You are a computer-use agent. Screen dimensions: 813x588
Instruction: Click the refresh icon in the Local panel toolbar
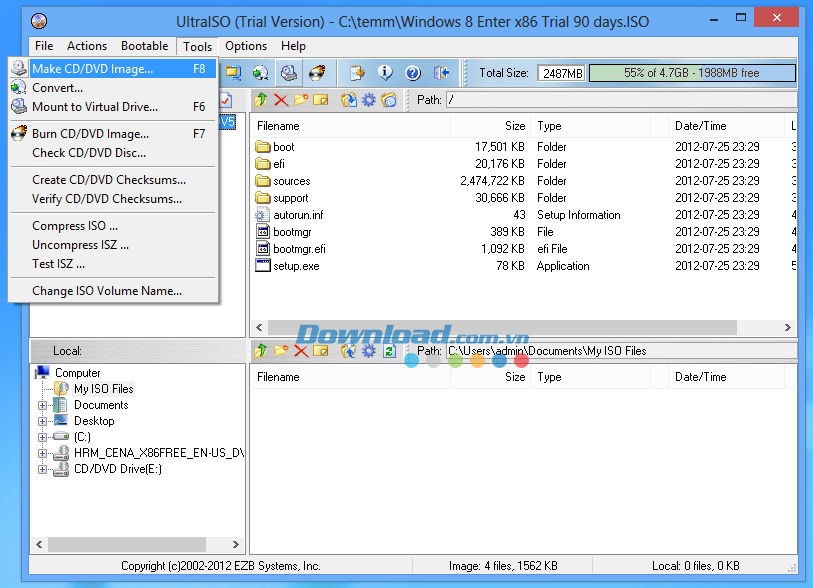click(388, 352)
